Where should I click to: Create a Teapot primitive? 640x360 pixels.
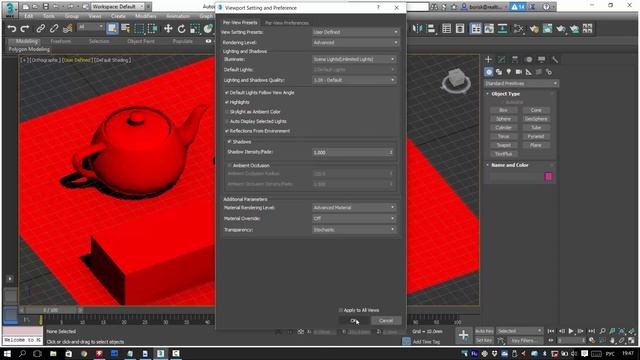click(x=503, y=145)
